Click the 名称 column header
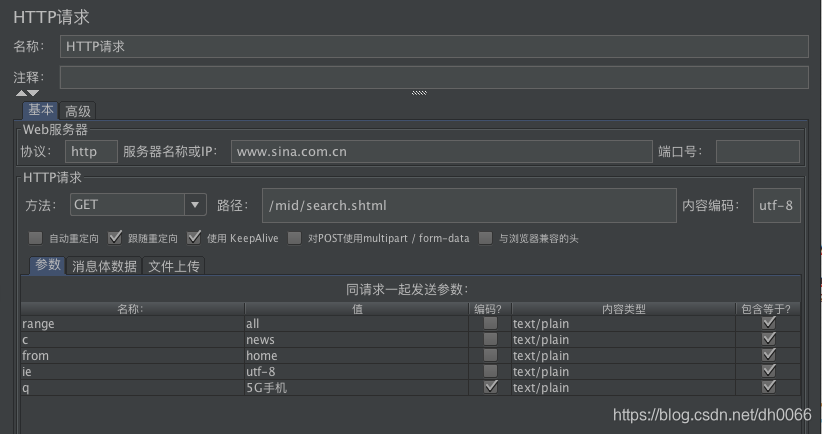Viewport: 822px width, 434px height. pyautogui.click(x=133, y=309)
